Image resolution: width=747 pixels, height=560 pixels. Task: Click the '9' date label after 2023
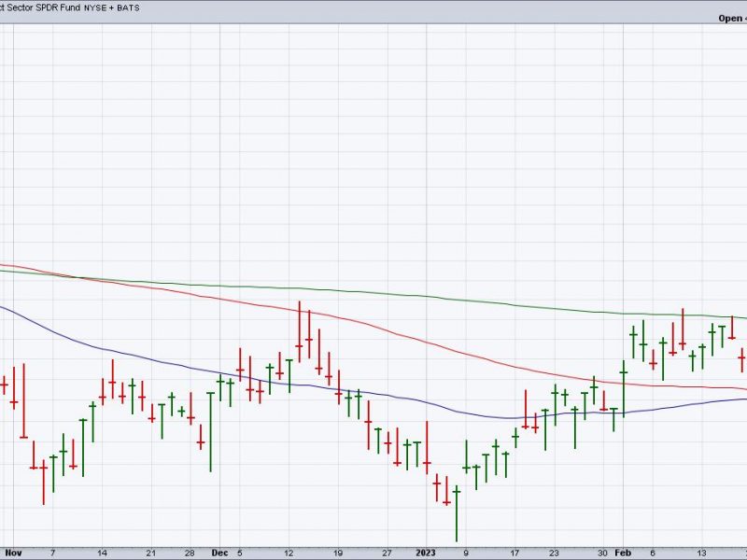pyautogui.click(x=465, y=553)
